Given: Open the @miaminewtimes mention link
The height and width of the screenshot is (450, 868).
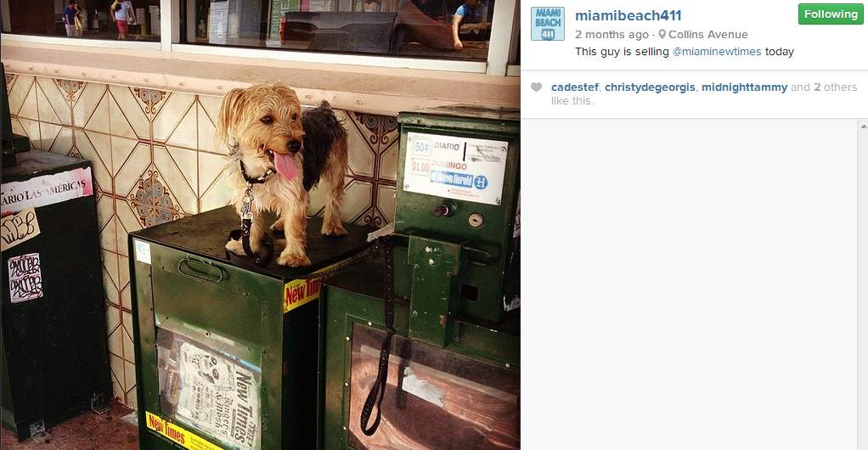Looking at the screenshot, I should (716, 52).
